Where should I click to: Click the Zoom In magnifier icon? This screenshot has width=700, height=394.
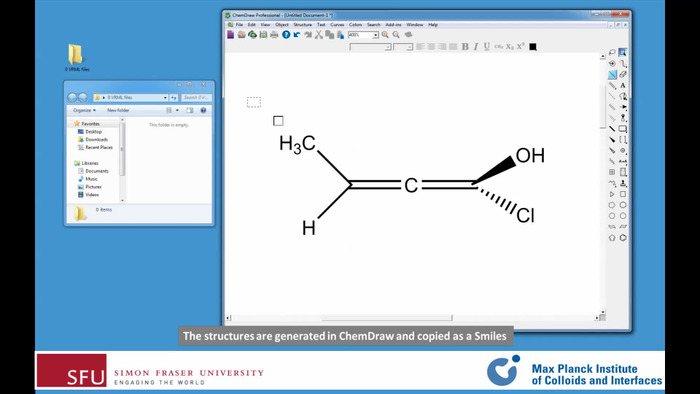pyautogui.click(x=385, y=35)
